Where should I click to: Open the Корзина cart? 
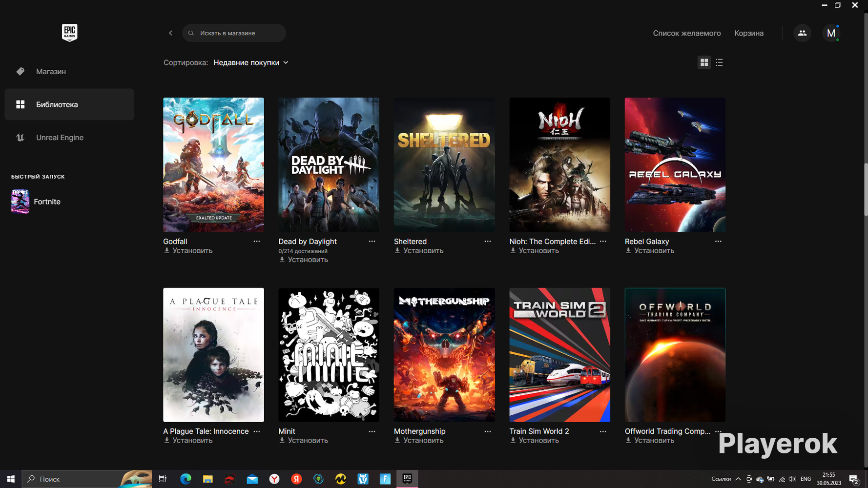(x=749, y=33)
